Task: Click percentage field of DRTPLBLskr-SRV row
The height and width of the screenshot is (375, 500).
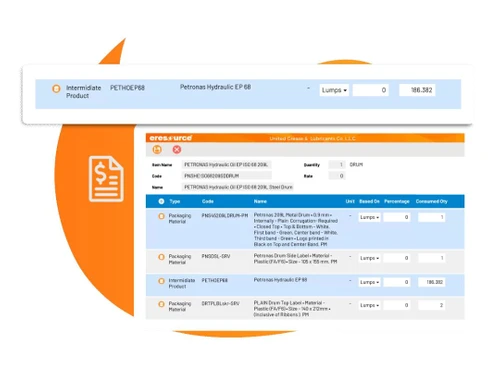Action: point(397,305)
